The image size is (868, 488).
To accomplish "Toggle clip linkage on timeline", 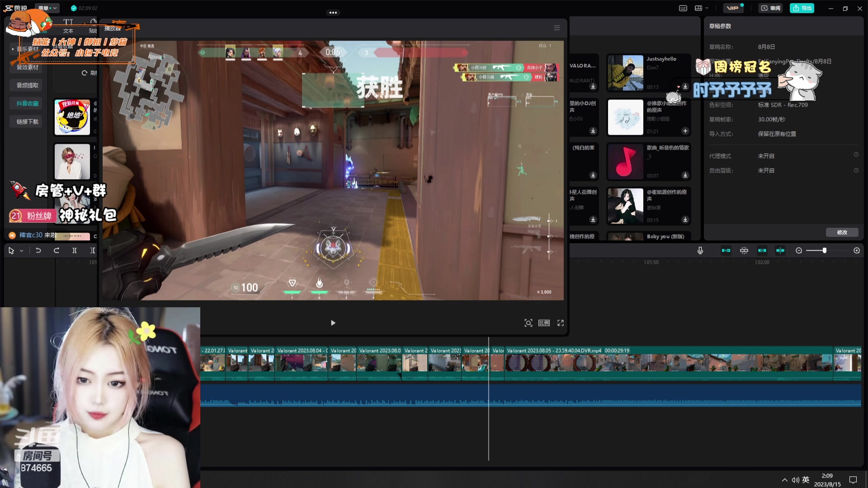I will tap(762, 250).
